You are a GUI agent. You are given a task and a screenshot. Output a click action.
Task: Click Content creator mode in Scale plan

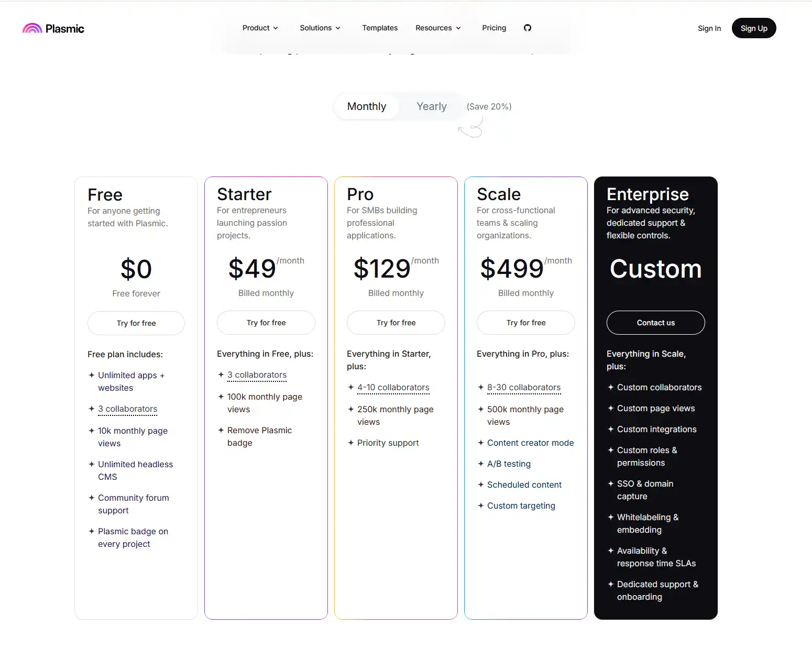530,443
